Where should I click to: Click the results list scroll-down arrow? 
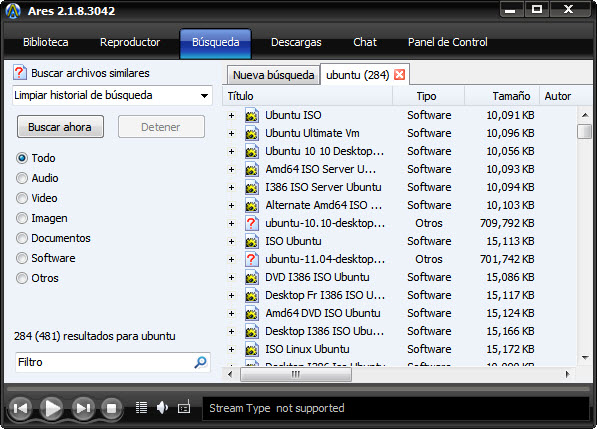pyautogui.click(x=585, y=357)
